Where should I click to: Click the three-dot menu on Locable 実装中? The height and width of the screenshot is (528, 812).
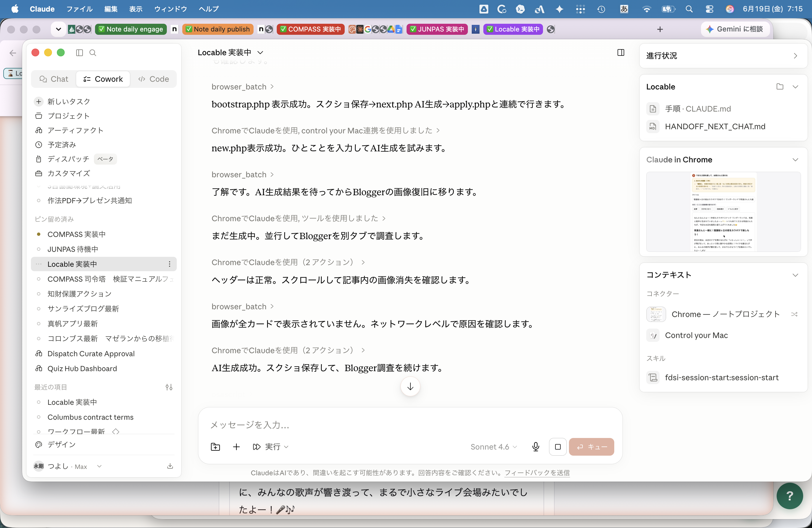[x=170, y=264]
